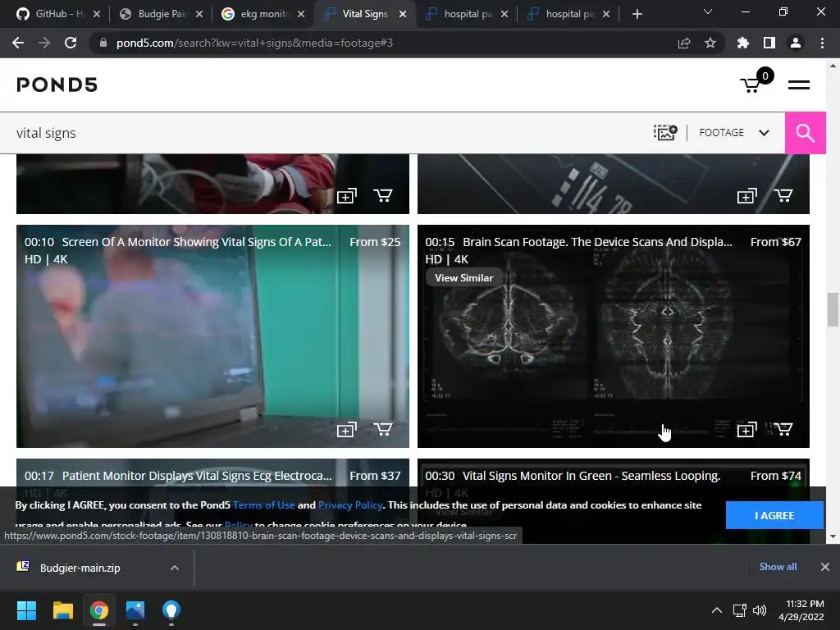
Task: Add the Screen Of A Monitor clip to a collection
Action: 347,430
